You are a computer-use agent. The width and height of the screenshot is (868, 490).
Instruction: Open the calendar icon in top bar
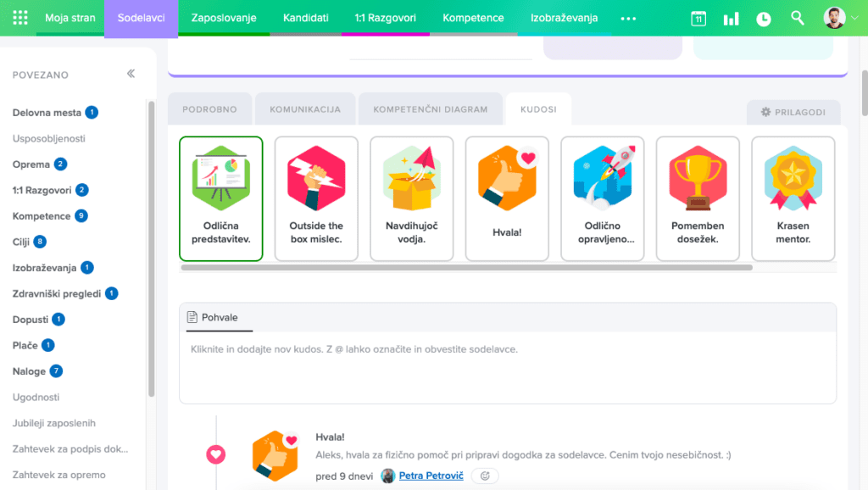point(698,19)
